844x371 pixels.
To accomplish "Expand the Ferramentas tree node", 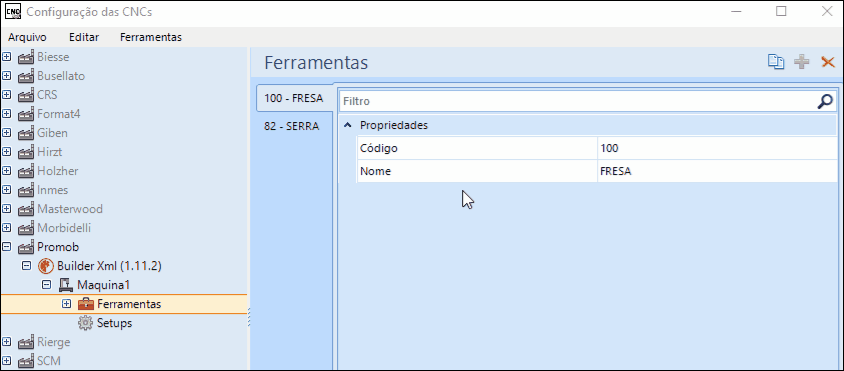I will pyautogui.click(x=66, y=304).
